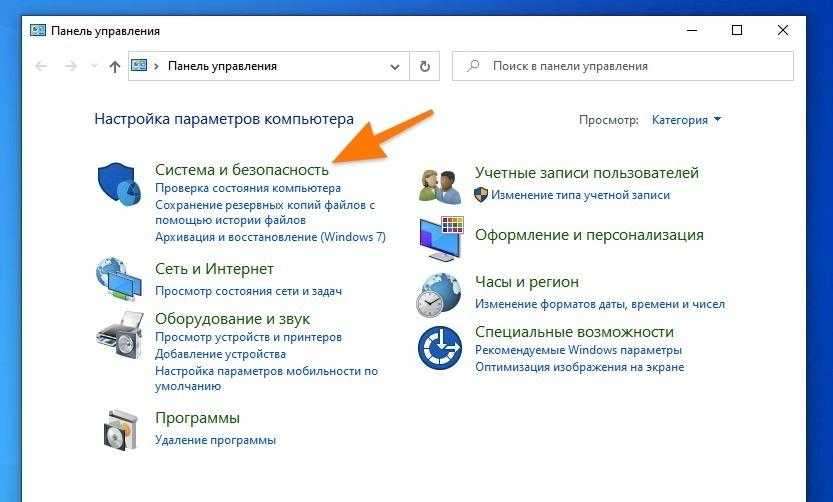Click the User Accounts people icon
The height and width of the screenshot is (502, 833).
point(439,185)
